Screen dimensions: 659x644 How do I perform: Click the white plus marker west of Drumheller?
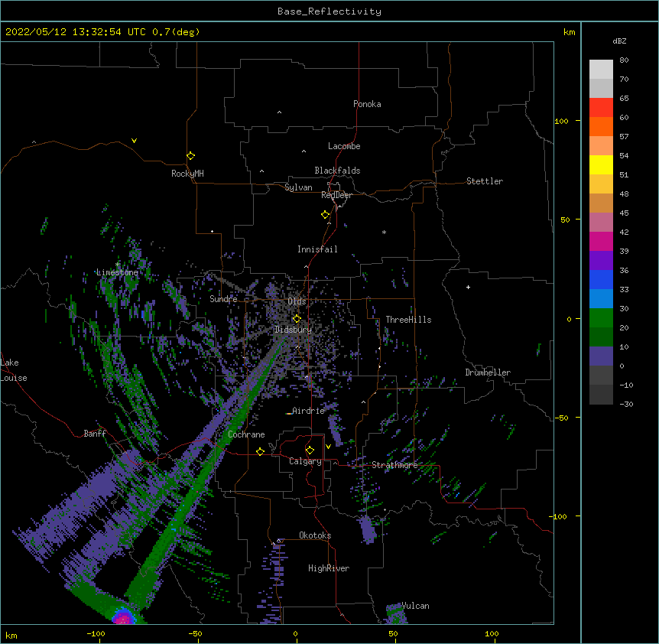(x=468, y=287)
